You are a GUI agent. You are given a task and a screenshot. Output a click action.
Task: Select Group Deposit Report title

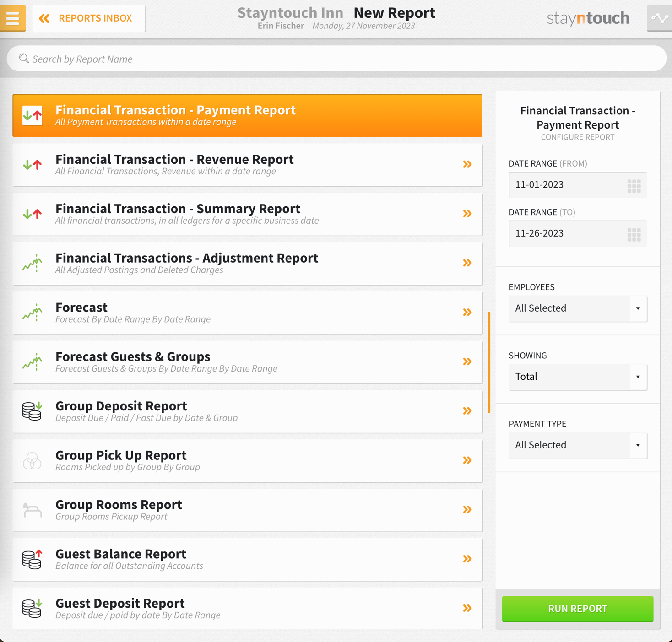121,406
